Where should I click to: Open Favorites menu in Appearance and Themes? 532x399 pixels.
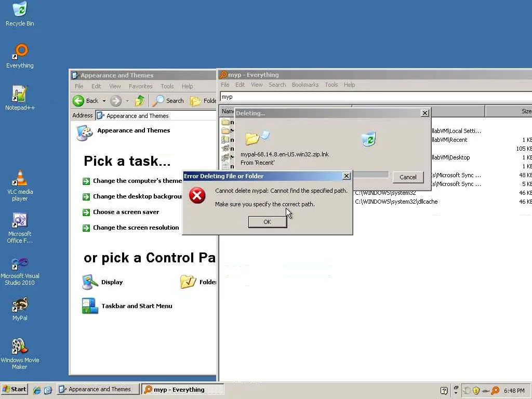[140, 86]
